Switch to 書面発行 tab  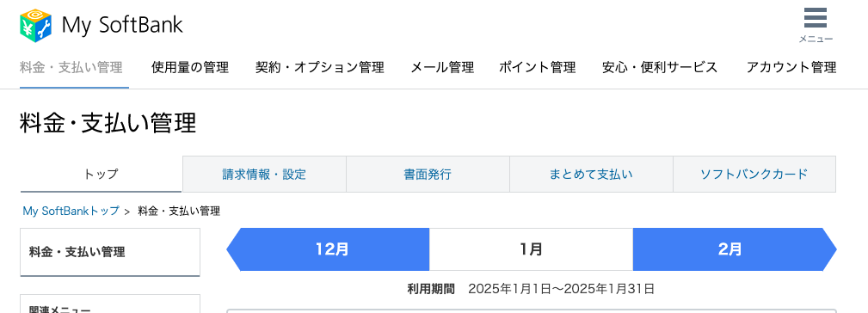coord(428,175)
